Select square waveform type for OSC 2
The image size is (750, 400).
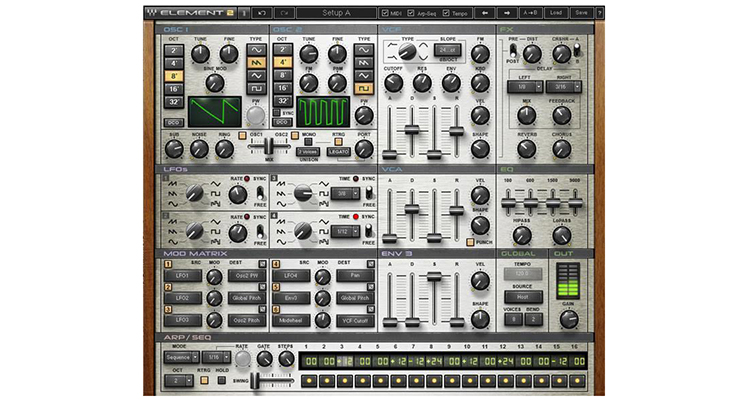(364, 89)
